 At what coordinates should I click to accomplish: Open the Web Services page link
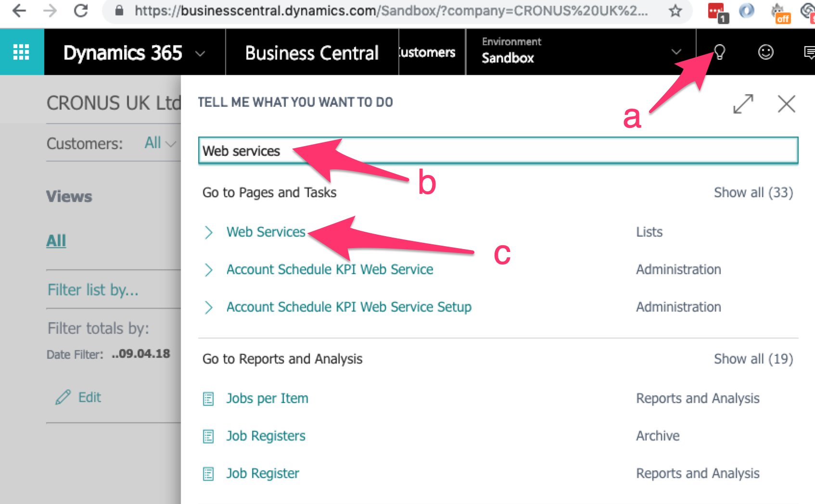tap(266, 232)
